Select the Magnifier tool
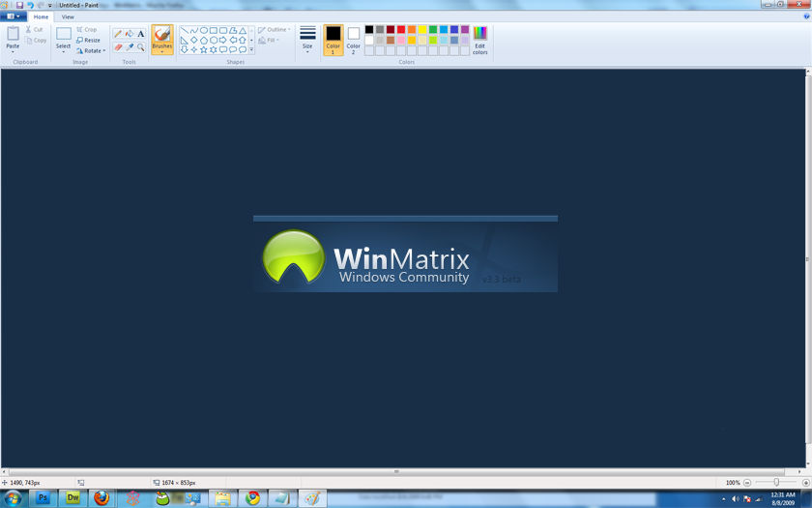Viewport: 812px width, 508px height. [141, 47]
